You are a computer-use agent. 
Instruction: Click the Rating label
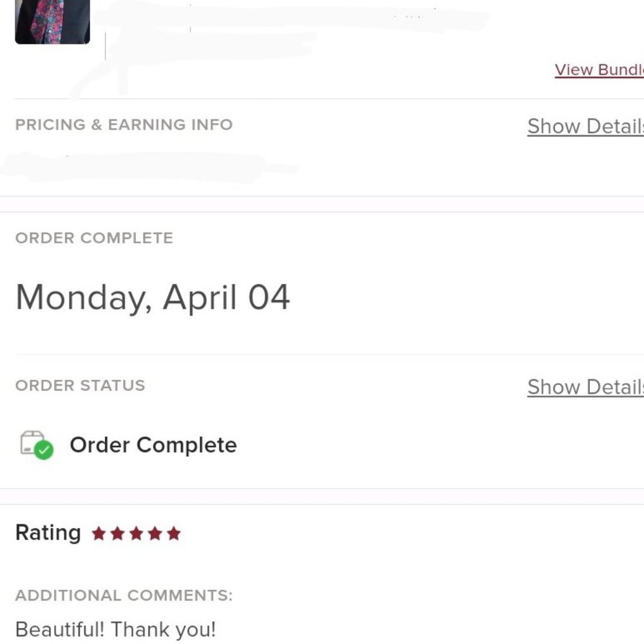[48, 533]
